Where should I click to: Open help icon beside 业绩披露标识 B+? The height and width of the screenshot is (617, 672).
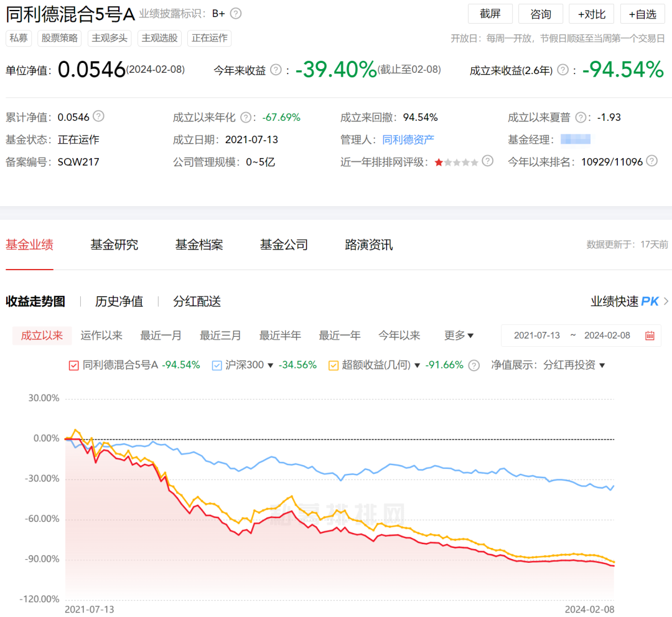tap(236, 13)
